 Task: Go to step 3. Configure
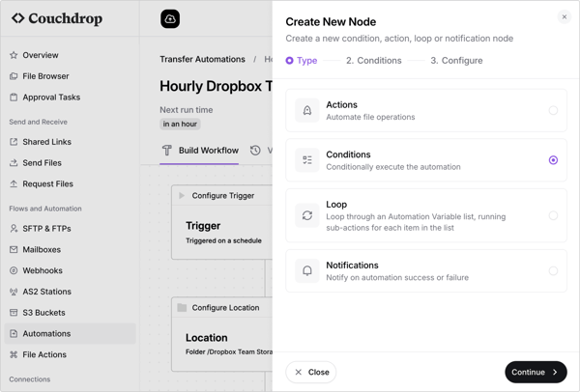tap(456, 61)
